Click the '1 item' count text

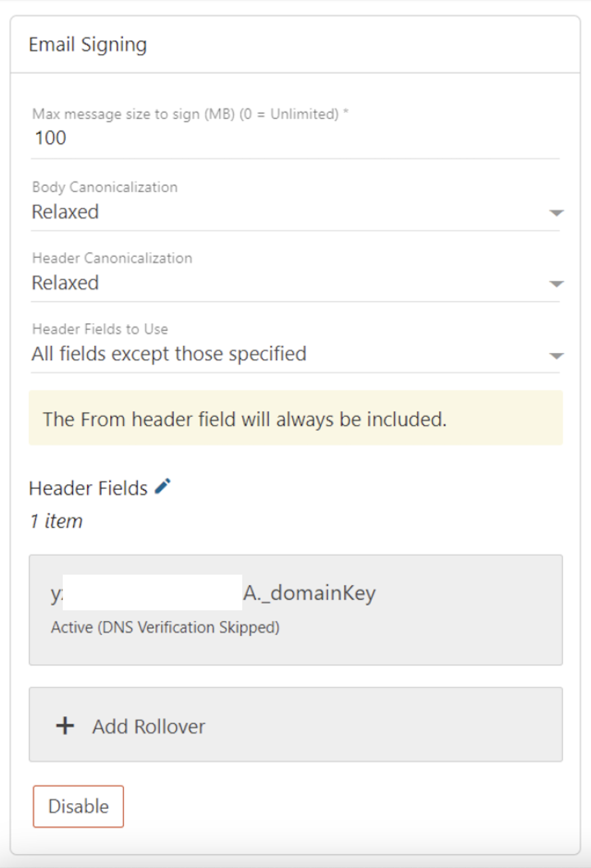[x=56, y=521]
